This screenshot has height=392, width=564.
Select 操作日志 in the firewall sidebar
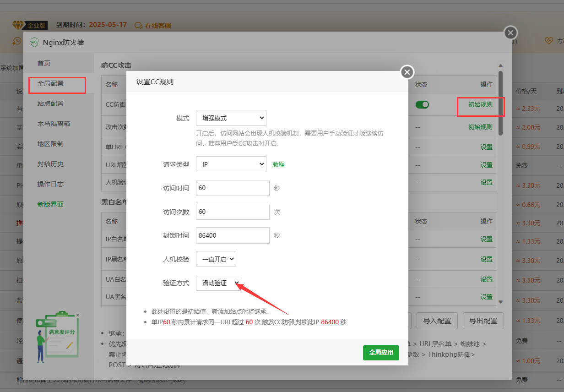(x=50, y=184)
